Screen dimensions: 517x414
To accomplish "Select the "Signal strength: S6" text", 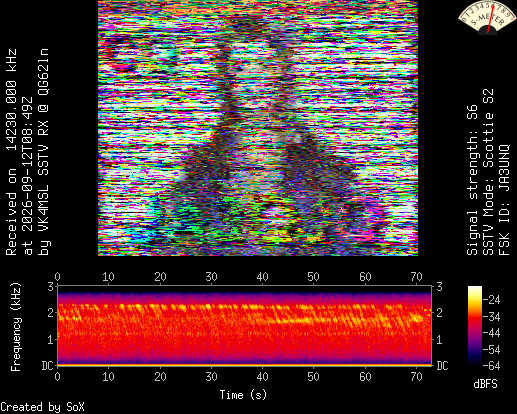I will click(472, 180).
